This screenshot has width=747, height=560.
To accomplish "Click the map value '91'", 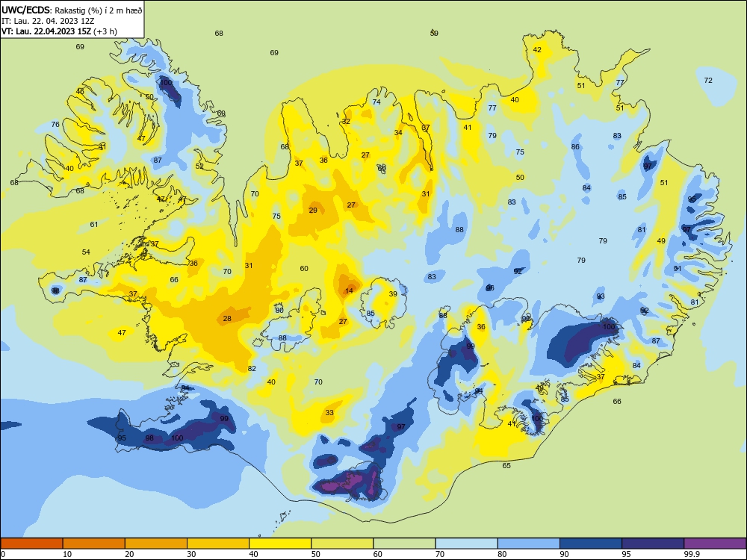I will click(x=678, y=269).
